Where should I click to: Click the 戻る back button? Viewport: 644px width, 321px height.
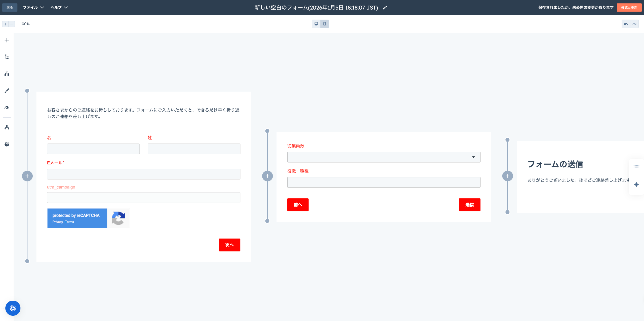tap(10, 8)
